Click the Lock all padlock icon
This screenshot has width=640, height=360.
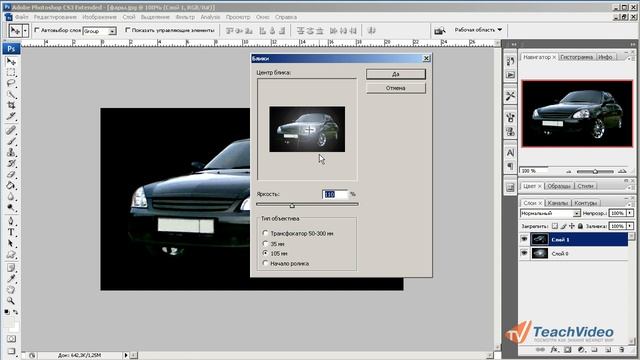(x=580, y=226)
